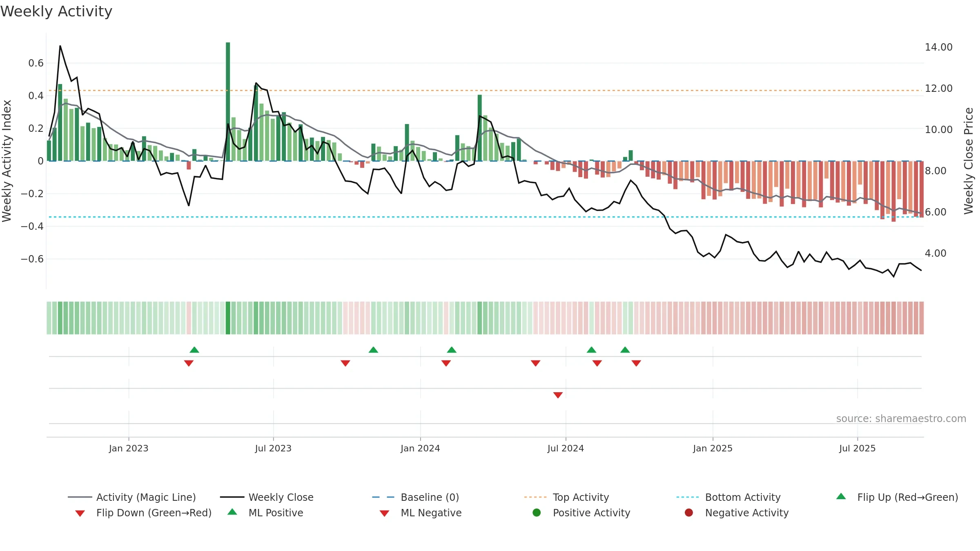Click the −0.2 left axis tick label

32,193
